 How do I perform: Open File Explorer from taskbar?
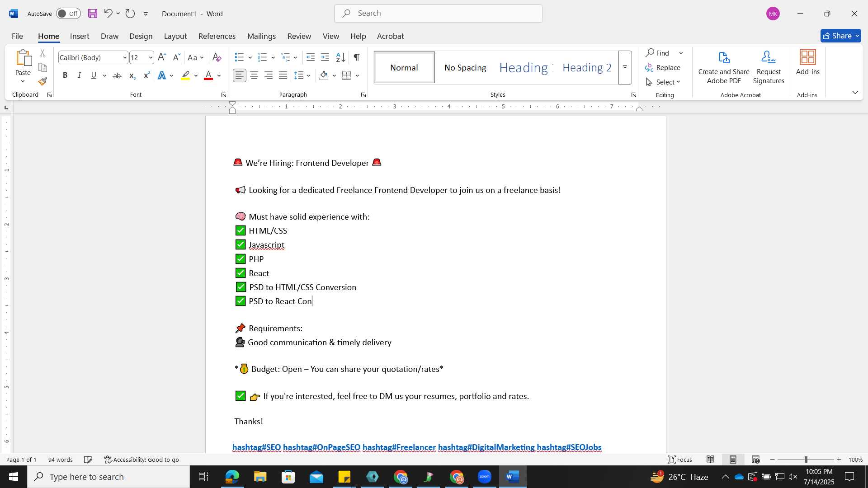[260, 477]
